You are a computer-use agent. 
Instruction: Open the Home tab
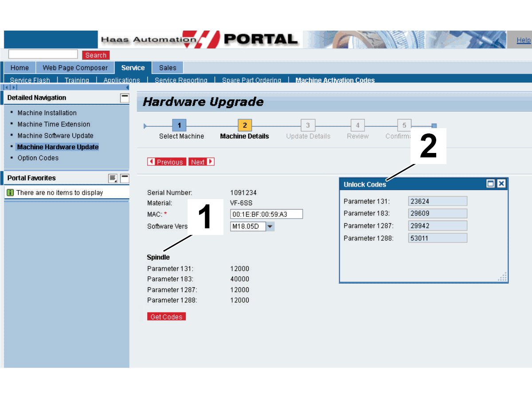click(x=20, y=68)
